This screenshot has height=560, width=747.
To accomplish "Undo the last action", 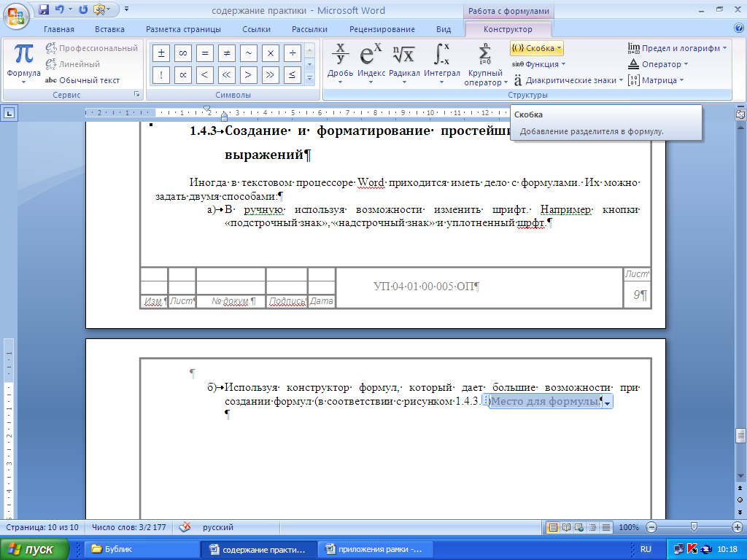I will (60, 9).
